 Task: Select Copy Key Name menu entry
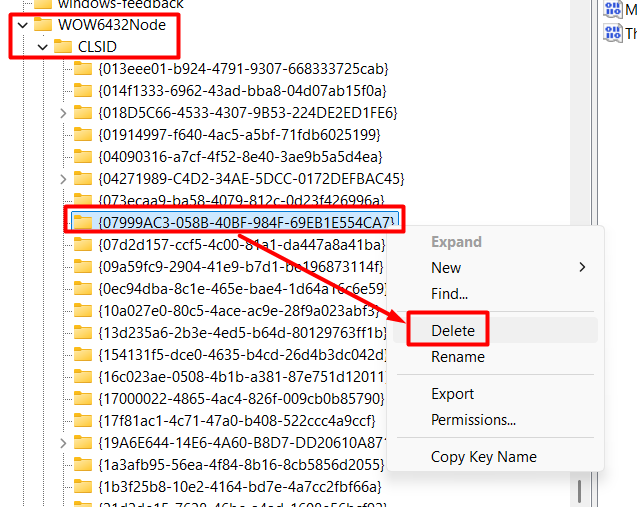[483, 457]
